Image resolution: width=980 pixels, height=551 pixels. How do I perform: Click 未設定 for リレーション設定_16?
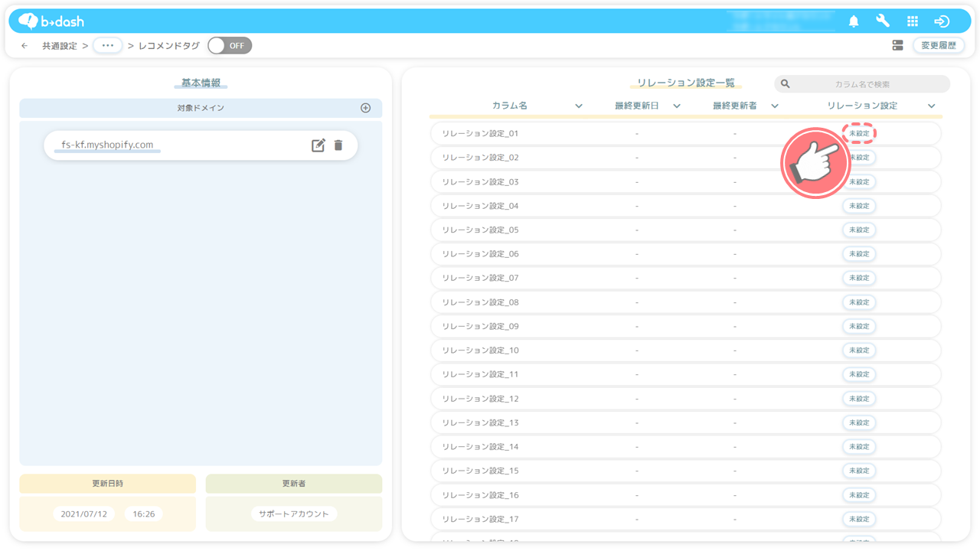click(x=859, y=495)
